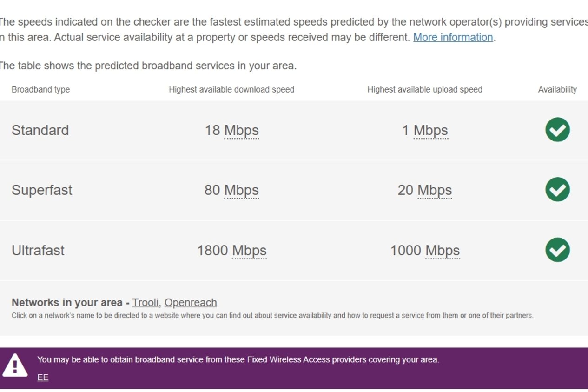
Task: Click the Ultrafast row availability checkmark icon
Action: click(557, 250)
